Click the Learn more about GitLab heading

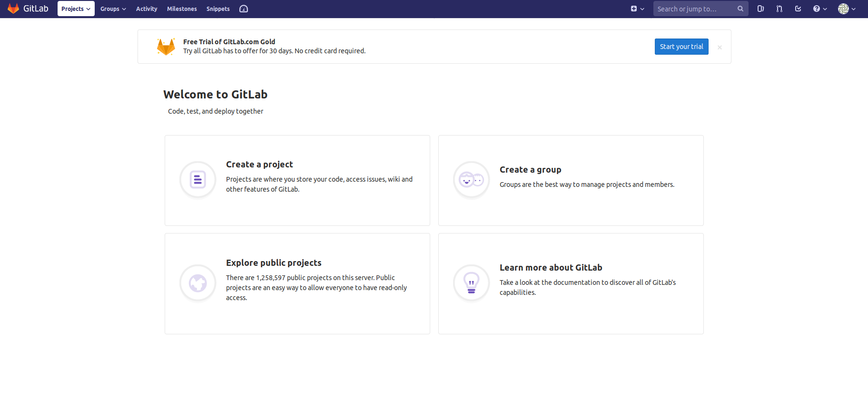pos(551,268)
